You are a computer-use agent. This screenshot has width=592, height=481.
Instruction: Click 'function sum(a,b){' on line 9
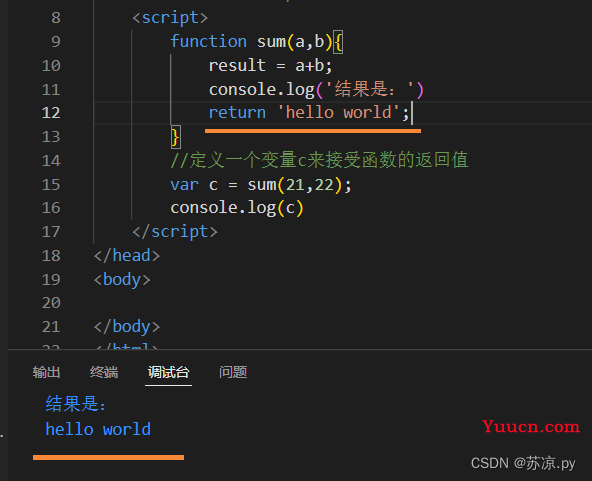tap(256, 42)
